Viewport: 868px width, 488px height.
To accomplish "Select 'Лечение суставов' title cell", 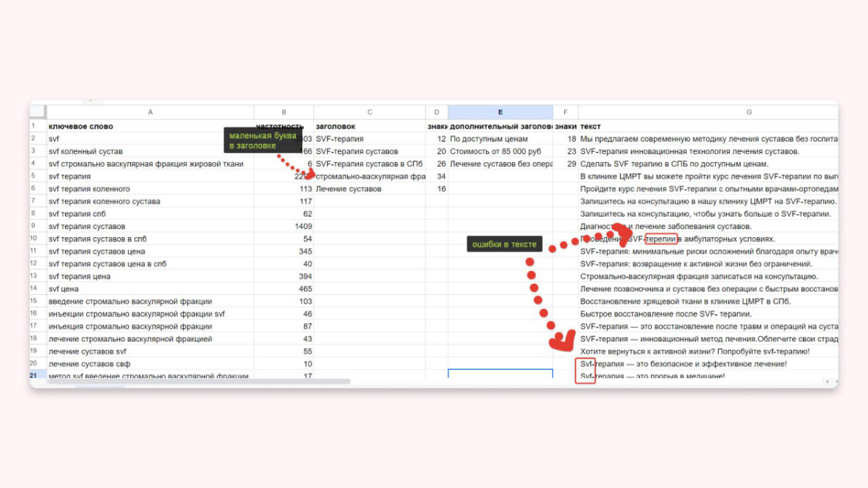I will 370,189.
